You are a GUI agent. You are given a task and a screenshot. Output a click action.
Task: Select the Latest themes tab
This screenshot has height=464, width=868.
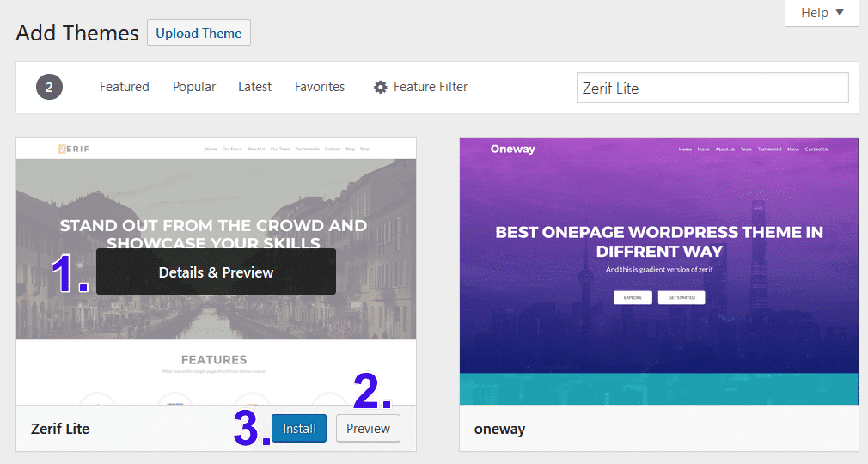click(x=254, y=87)
